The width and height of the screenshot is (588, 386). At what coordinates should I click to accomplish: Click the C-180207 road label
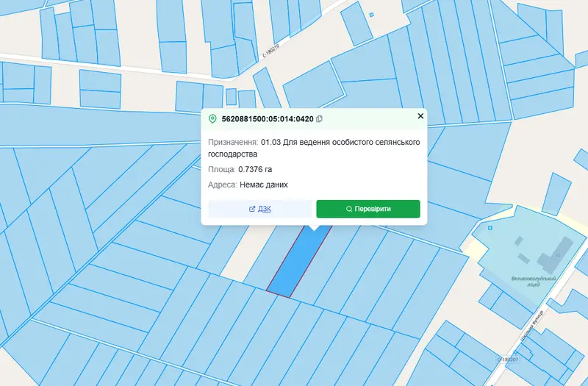pos(508,360)
